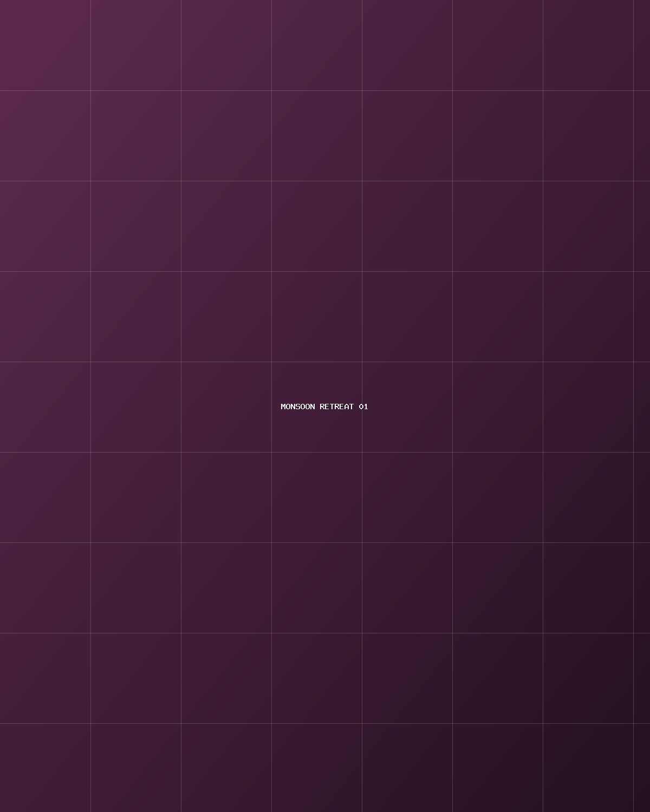Click the horizontal grid line just above the title
The height and width of the screenshot is (812, 650).
(325, 362)
